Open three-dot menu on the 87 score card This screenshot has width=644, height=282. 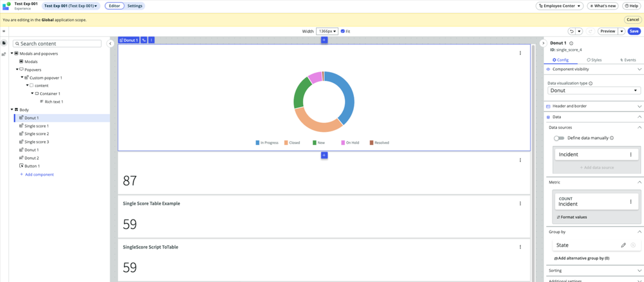[x=520, y=160]
